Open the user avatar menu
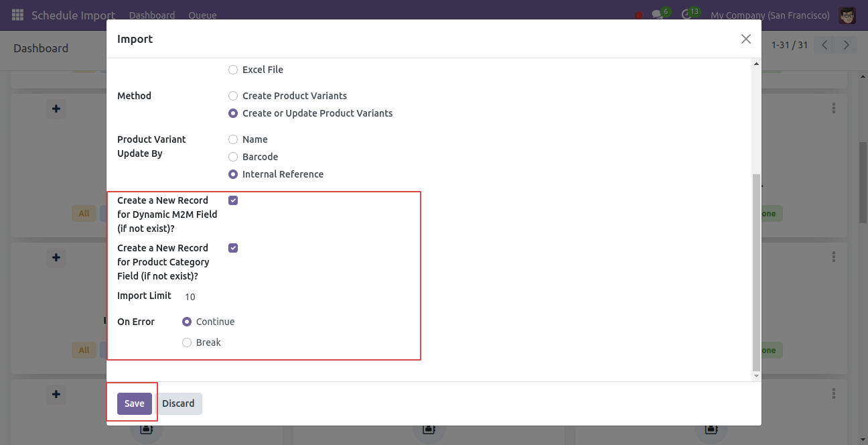 click(x=847, y=15)
